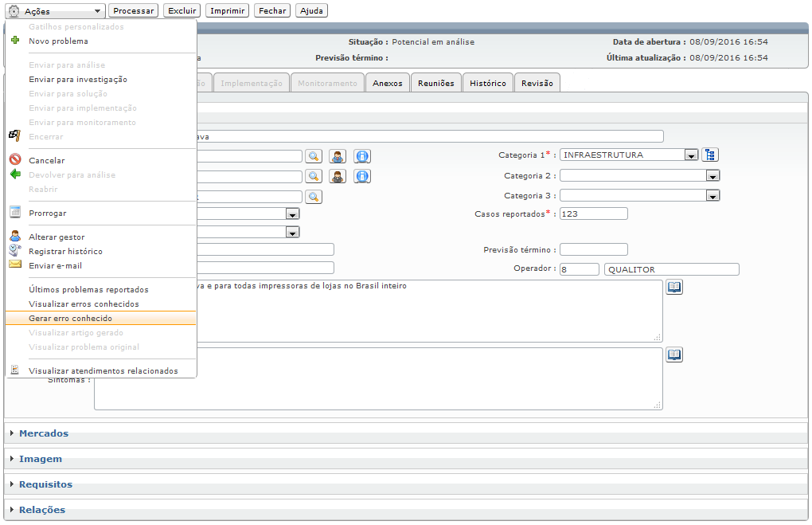The height and width of the screenshot is (525, 812).
Task: Open the book icon beside the Sintomas textarea
Action: coord(673,355)
